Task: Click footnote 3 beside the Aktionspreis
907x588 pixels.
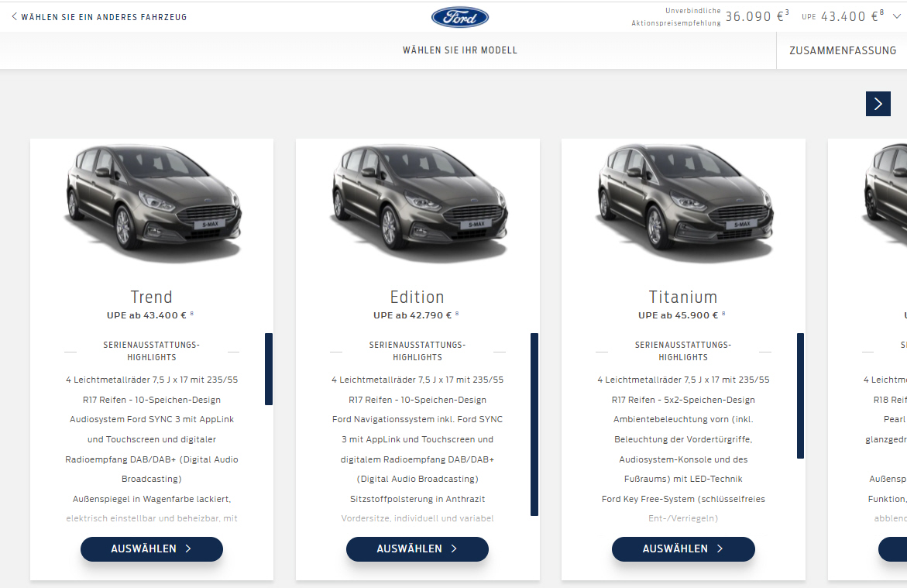Action: pos(787,12)
